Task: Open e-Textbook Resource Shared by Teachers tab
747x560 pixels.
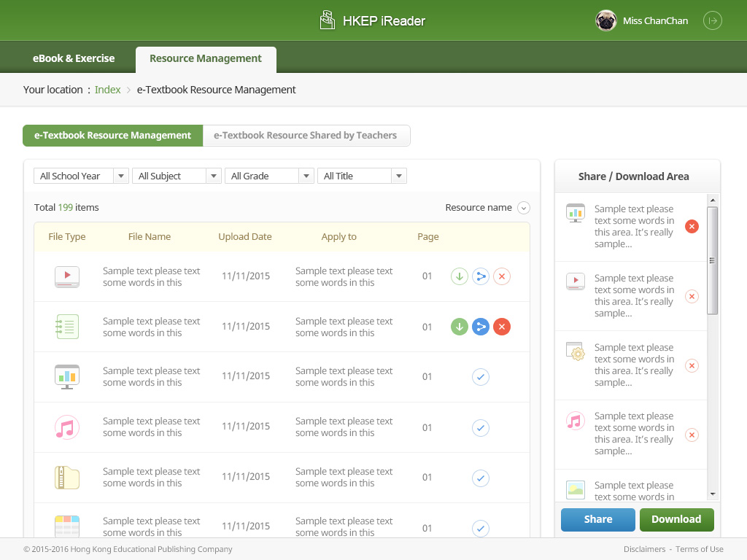Action: [306, 136]
